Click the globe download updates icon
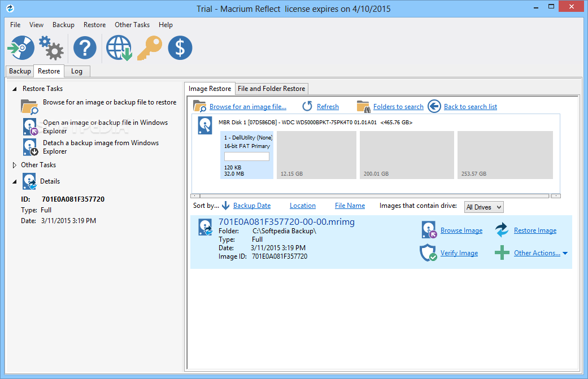 pos(119,47)
